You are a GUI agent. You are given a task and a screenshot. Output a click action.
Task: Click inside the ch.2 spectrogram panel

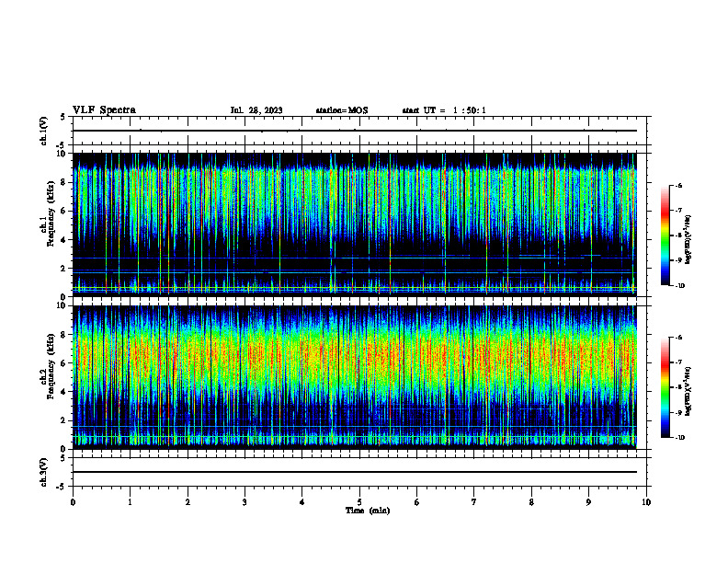pyautogui.click(x=355, y=377)
